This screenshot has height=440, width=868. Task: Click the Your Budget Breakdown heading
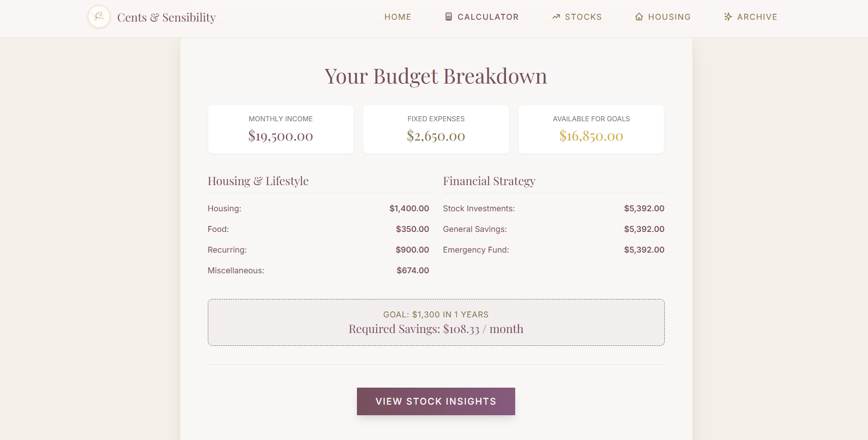[435, 76]
